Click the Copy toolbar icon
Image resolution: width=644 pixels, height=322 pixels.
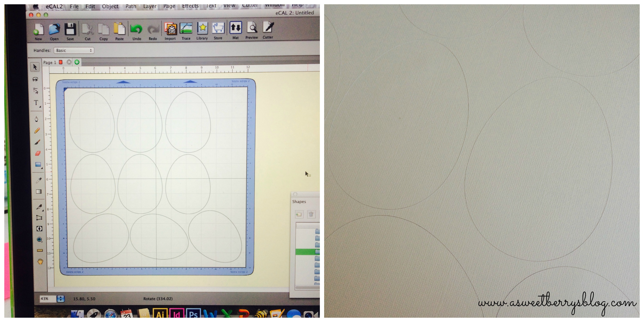pyautogui.click(x=103, y=29)
